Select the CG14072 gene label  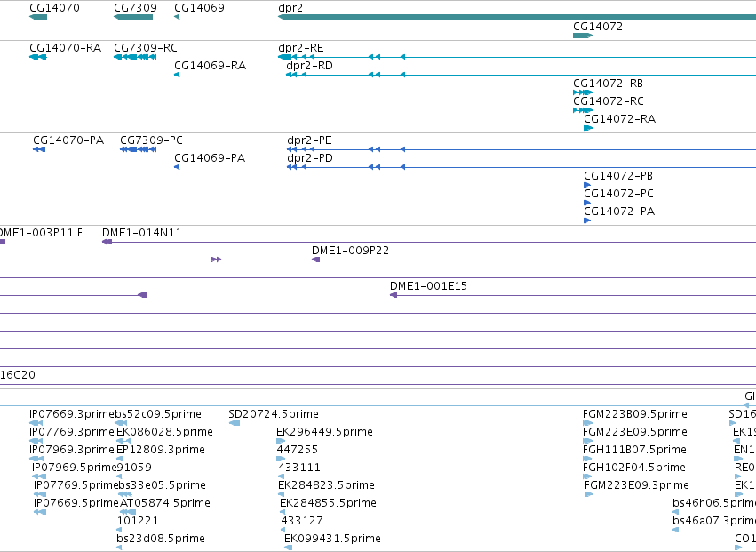coord(598,26)
